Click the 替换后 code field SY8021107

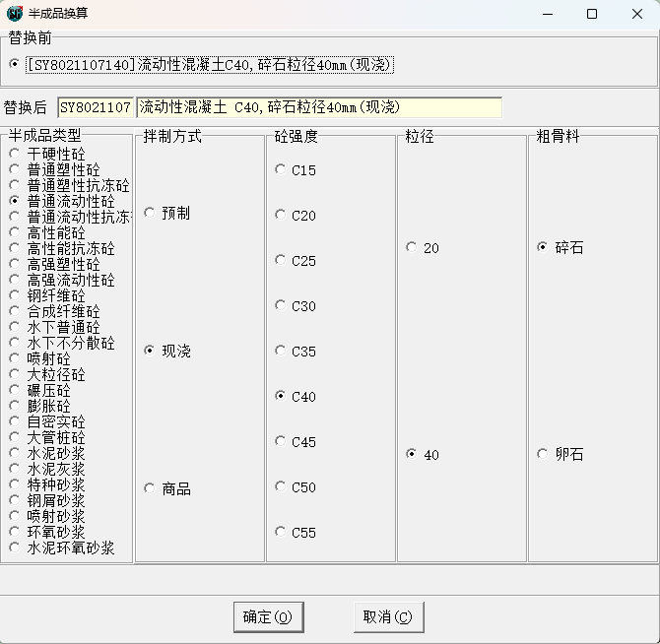(95, 107)
